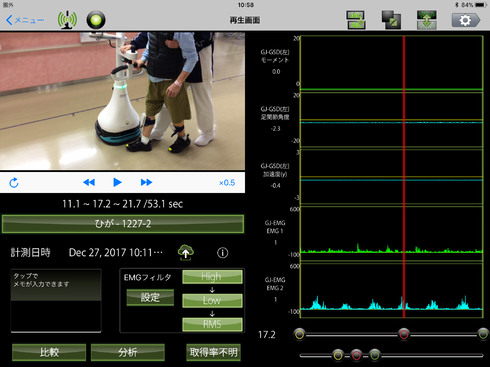Viewport: 490px width, 367px height.
Task: Tap the 分析 analysis button
Action: (x=128, y=352)
